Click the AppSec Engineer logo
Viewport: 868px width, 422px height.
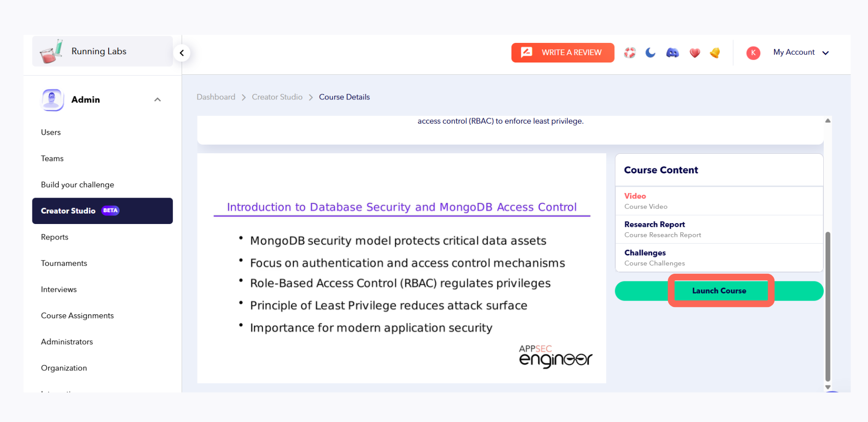coord(555,356)
